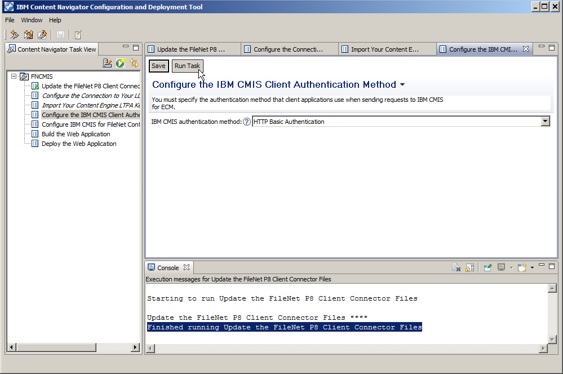Click the help question mark icon
Viewport: 563px width, 375px height.
246,122
